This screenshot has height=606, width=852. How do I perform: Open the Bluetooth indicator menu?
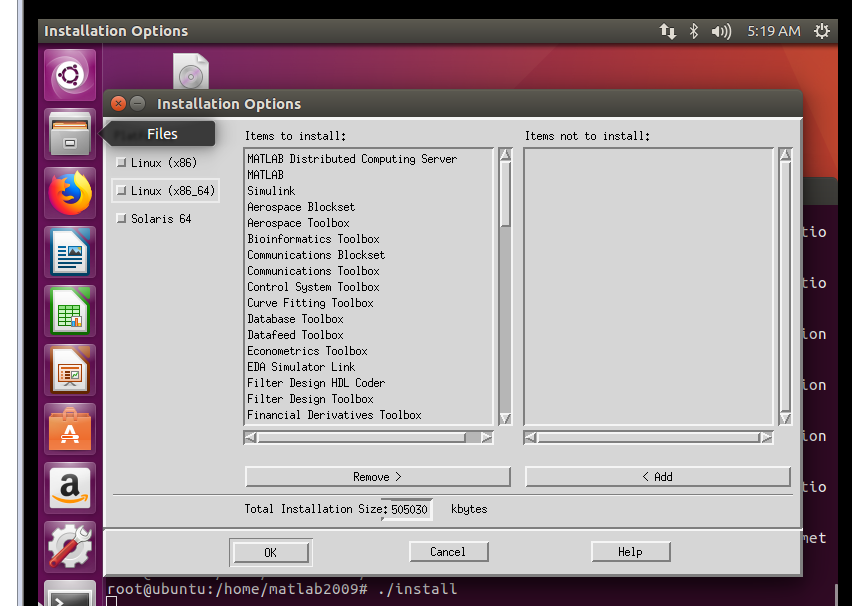[x=693, y=31]
